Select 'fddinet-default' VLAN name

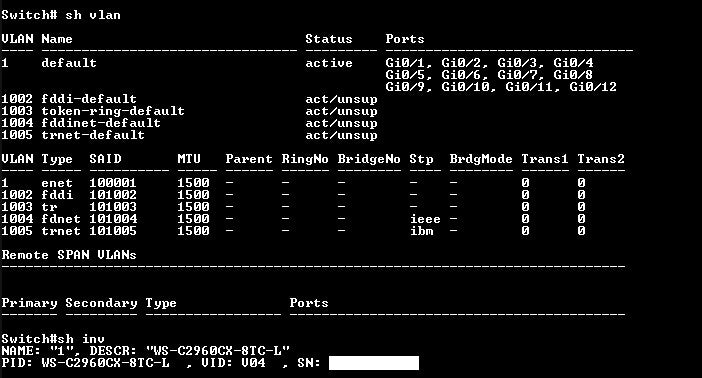pos(101,123)
